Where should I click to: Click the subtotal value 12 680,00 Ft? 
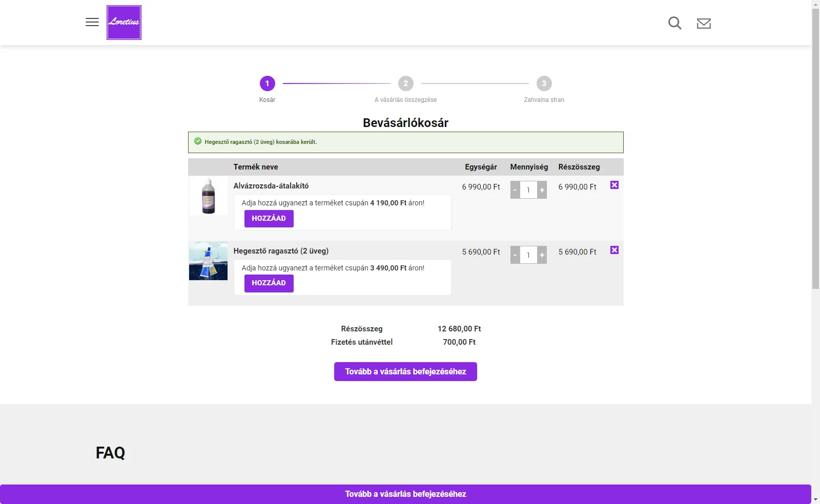[459, 329]
